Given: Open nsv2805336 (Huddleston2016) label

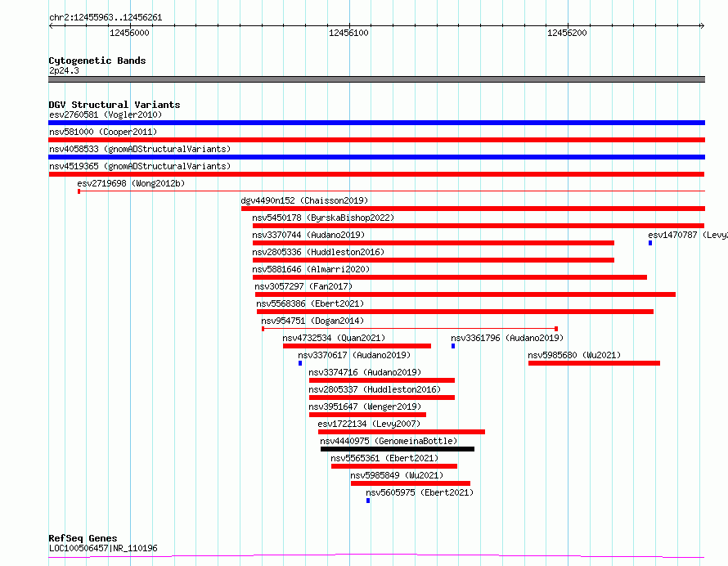Looking at the screenshot, I should pyautogui.click(x=318, y=252).
